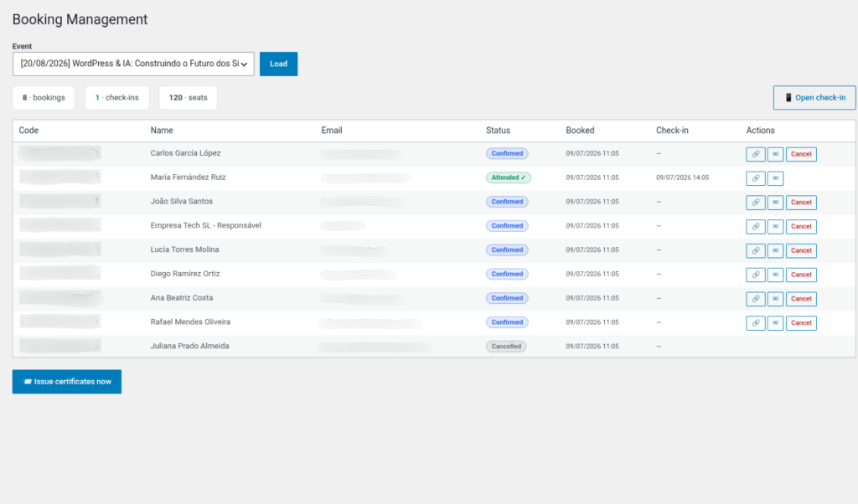Click the Cancelled status badge
Viewport: 858px width, 504px height.
[506, 346]
